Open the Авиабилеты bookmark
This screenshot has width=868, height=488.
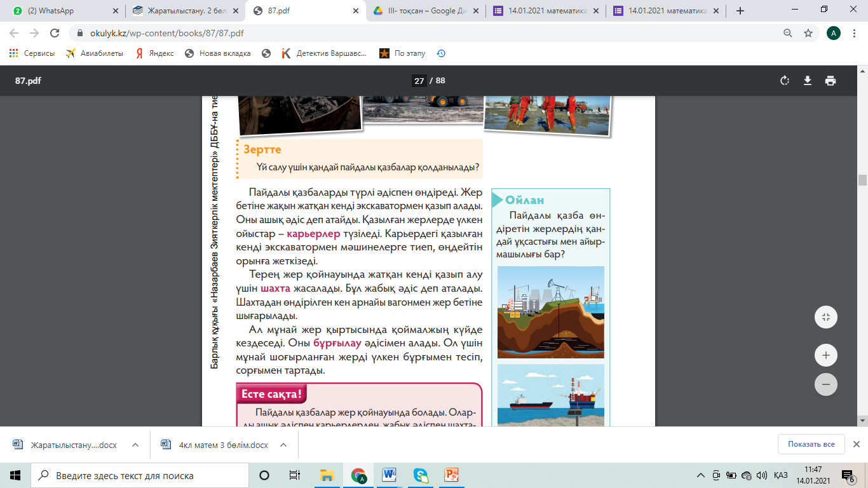pyautogui.click(x=94, y=53)
